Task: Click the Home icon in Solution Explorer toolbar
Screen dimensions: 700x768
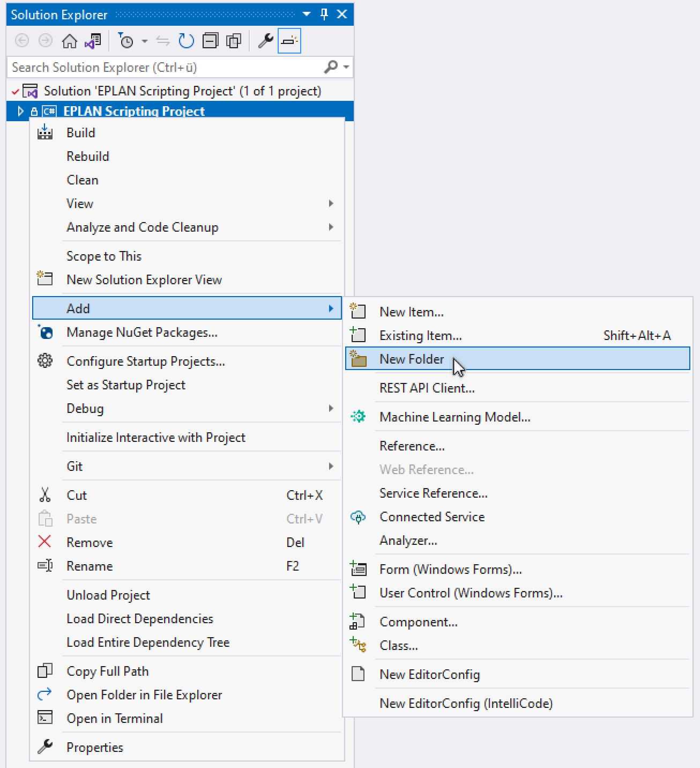Action: (70, 41)
